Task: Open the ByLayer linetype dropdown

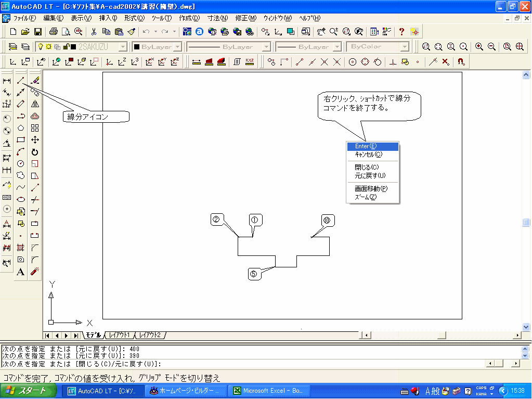Action: 267,47
